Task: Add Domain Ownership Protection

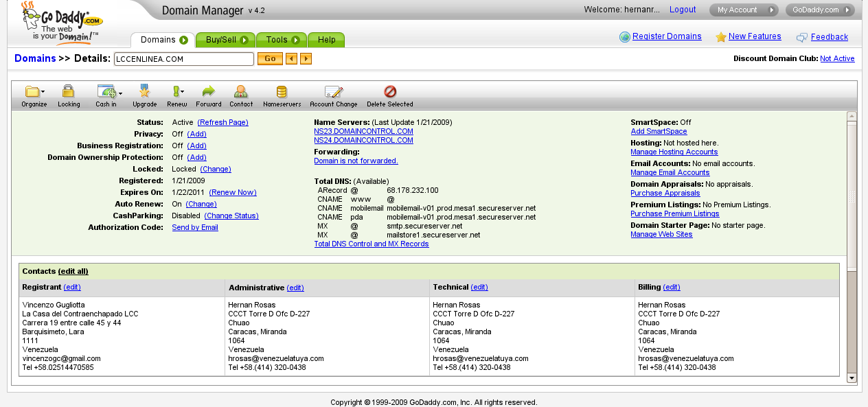Action: click(196, 157)
